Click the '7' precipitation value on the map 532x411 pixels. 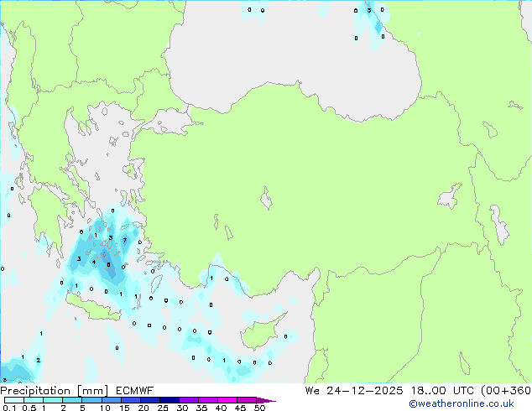125,241
